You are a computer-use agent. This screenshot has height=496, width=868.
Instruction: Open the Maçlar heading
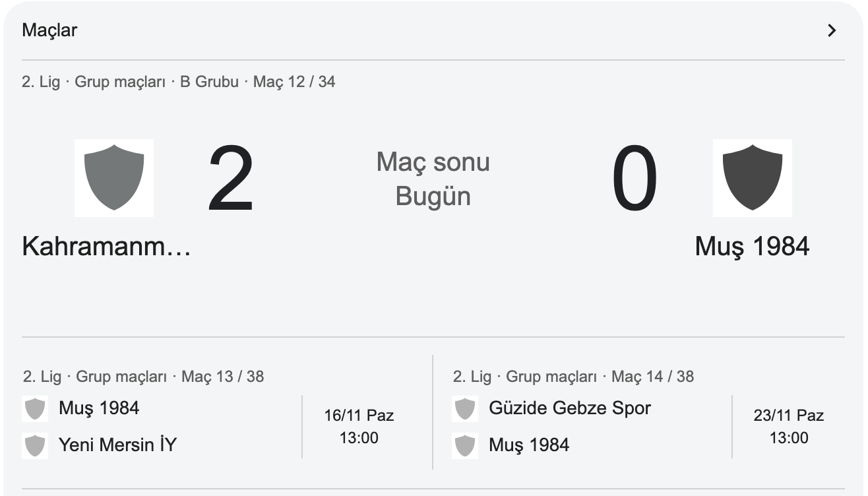pyautogui.click(x=49, y=30)
